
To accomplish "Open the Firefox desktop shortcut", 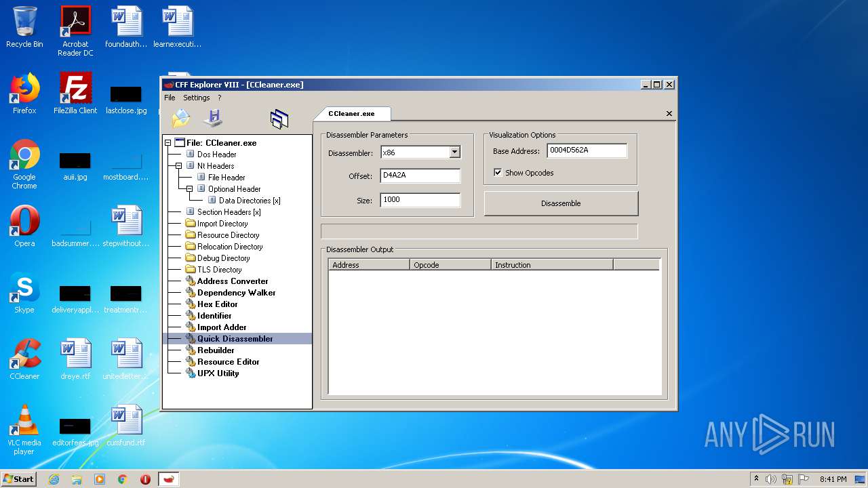I will pos(24,94).
